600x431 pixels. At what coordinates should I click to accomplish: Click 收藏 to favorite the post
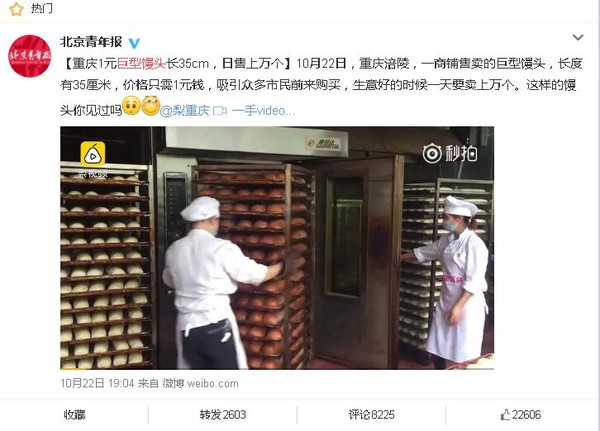coord(74,415)
